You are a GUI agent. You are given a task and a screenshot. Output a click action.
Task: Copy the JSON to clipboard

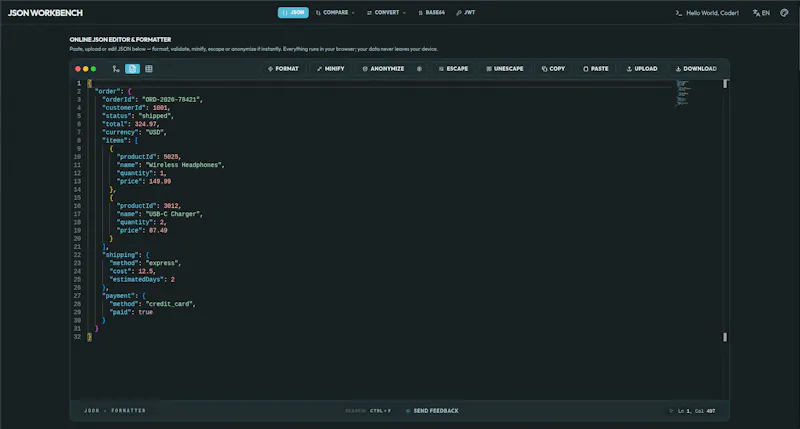tap(554, 68)
